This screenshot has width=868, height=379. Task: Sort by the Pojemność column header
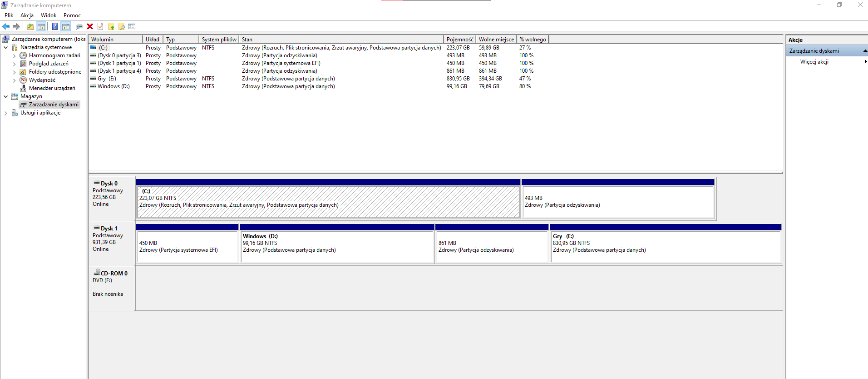click(x=460, y=40)
